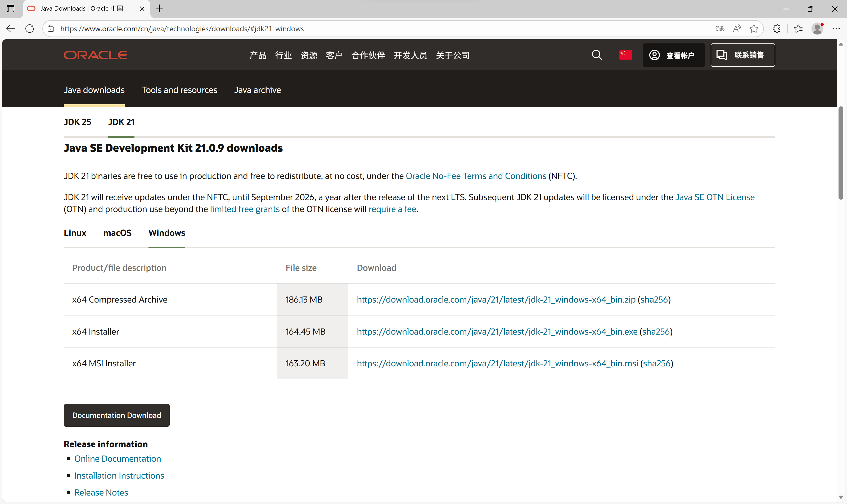
Task: Click the Read aloud icon in address bar
Action: point(737,29)
